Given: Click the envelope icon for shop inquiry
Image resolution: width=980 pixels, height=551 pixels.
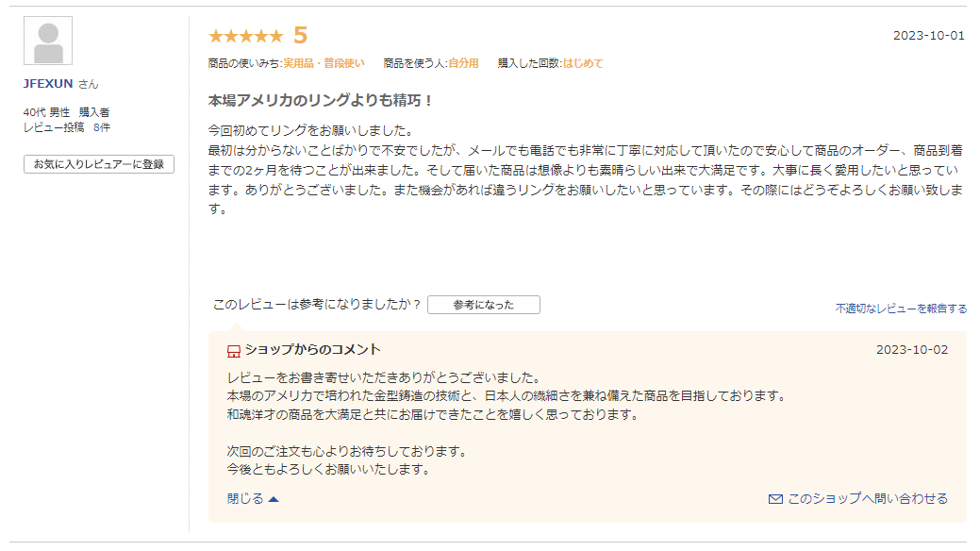Looking at the screenshot, I should pyautogui.click(x=775, y=499).
